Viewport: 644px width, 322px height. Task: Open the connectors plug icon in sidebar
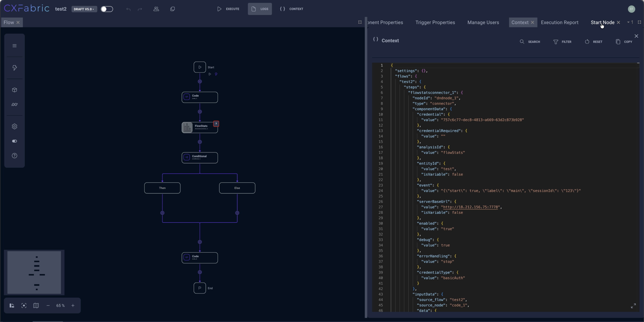(x=14, y=105)
